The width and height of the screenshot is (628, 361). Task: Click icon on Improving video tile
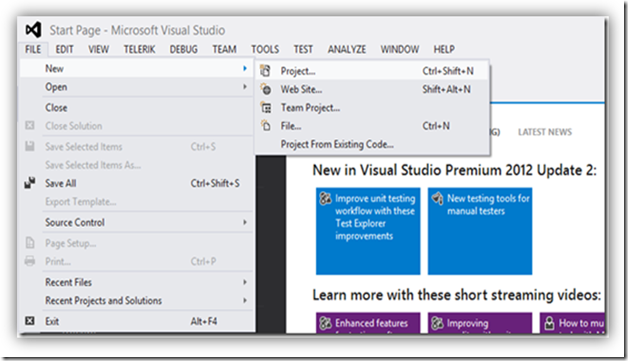point(437,323)
